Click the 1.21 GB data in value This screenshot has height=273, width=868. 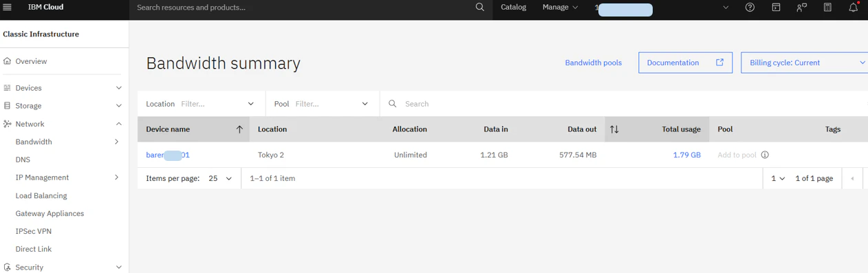(494, 155)
